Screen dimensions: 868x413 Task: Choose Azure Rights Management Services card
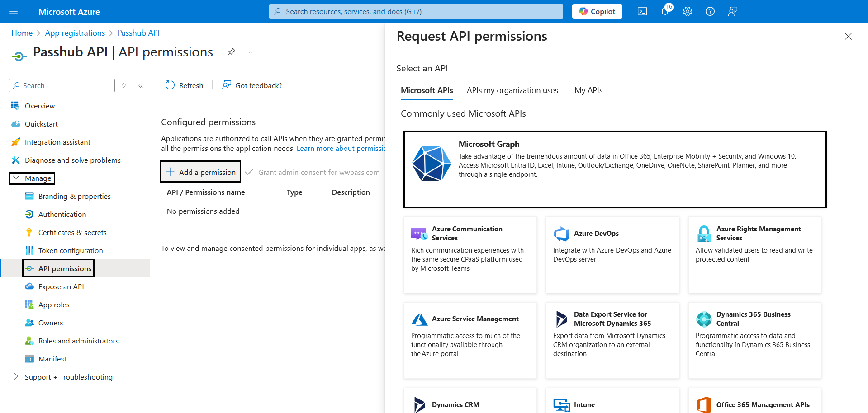click(x=755, y=255)
